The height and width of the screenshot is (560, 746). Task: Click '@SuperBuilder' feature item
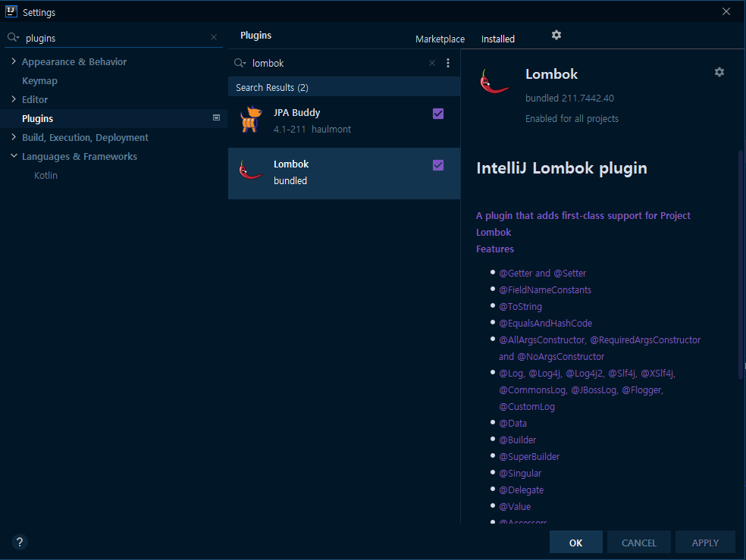pyautogui.click(x=529, y=456)
